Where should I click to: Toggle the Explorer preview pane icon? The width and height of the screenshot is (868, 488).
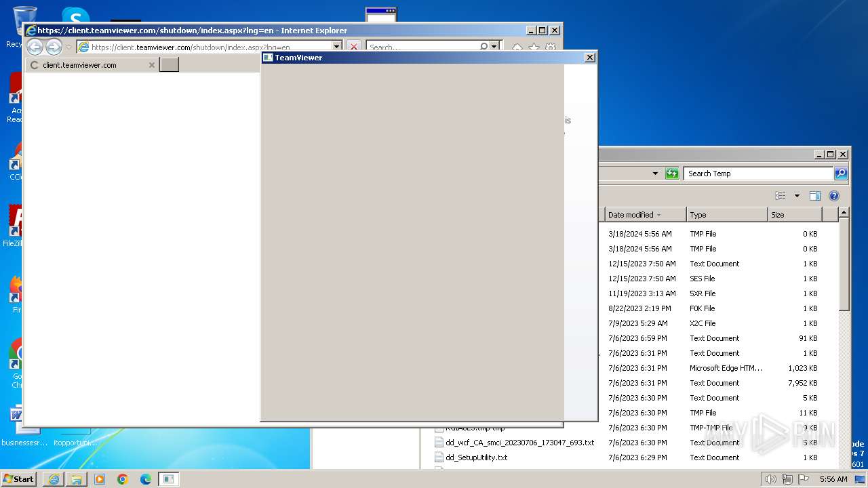pos(815,196)
